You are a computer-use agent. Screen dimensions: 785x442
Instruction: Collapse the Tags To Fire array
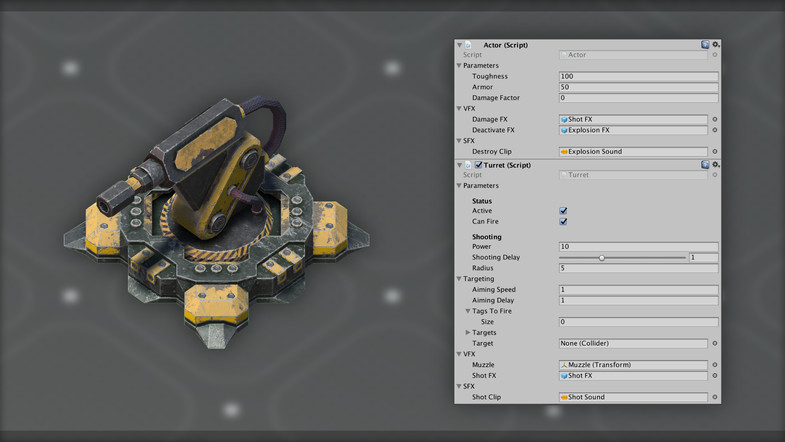(x=468, y=311)
